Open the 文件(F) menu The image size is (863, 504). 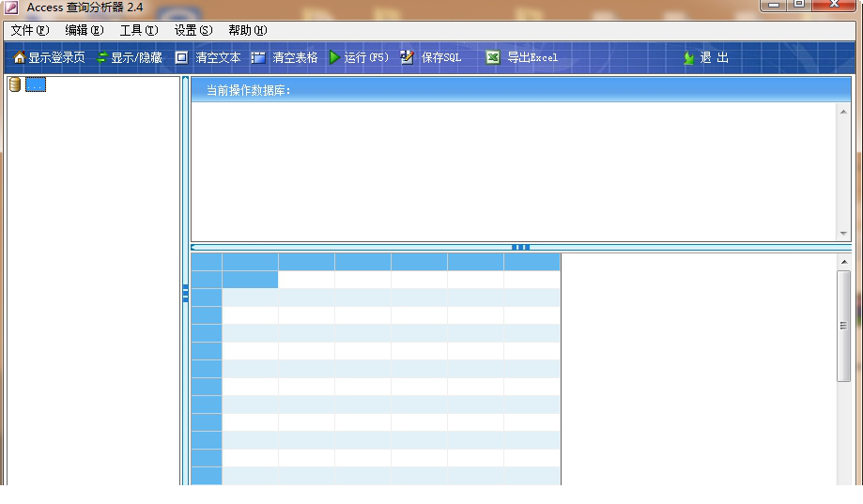coord(30,30)
